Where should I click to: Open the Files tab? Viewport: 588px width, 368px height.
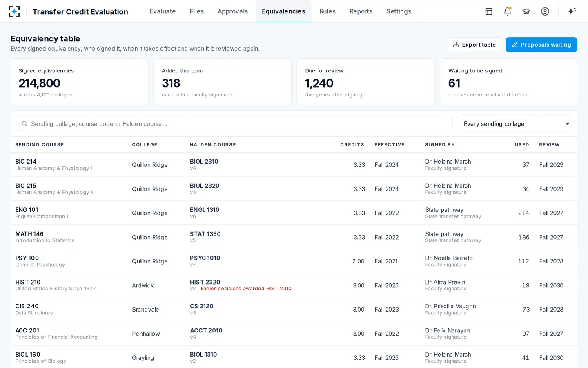(197, 11)
